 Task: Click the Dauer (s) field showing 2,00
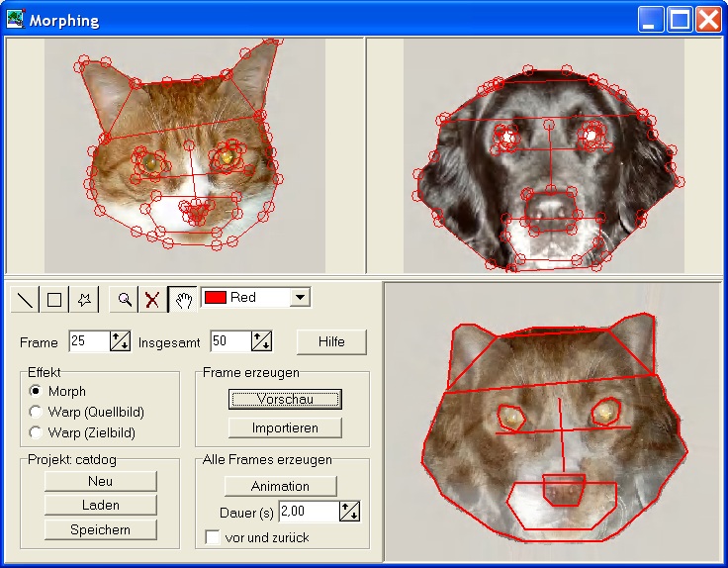tap(309, 512)
